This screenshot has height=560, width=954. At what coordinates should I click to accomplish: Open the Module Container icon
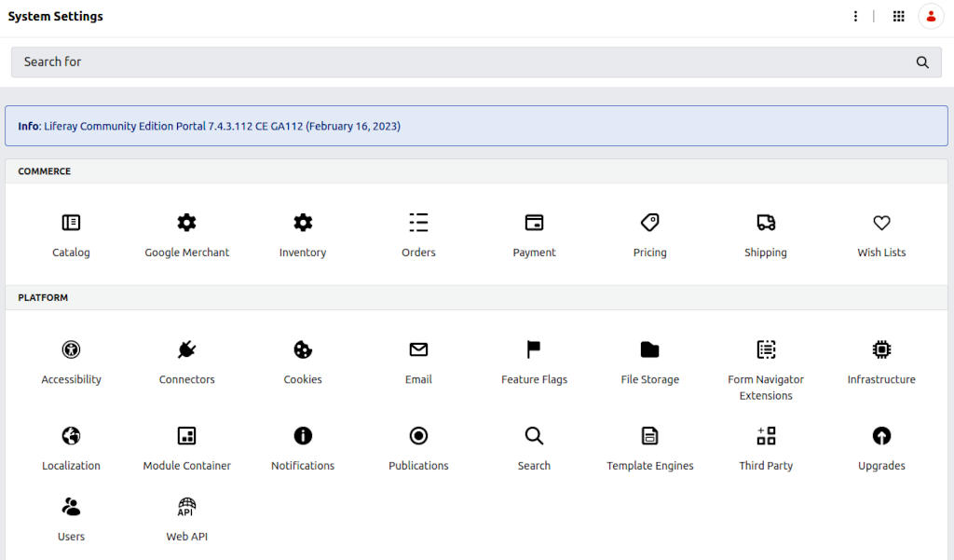tap(186, 436)
